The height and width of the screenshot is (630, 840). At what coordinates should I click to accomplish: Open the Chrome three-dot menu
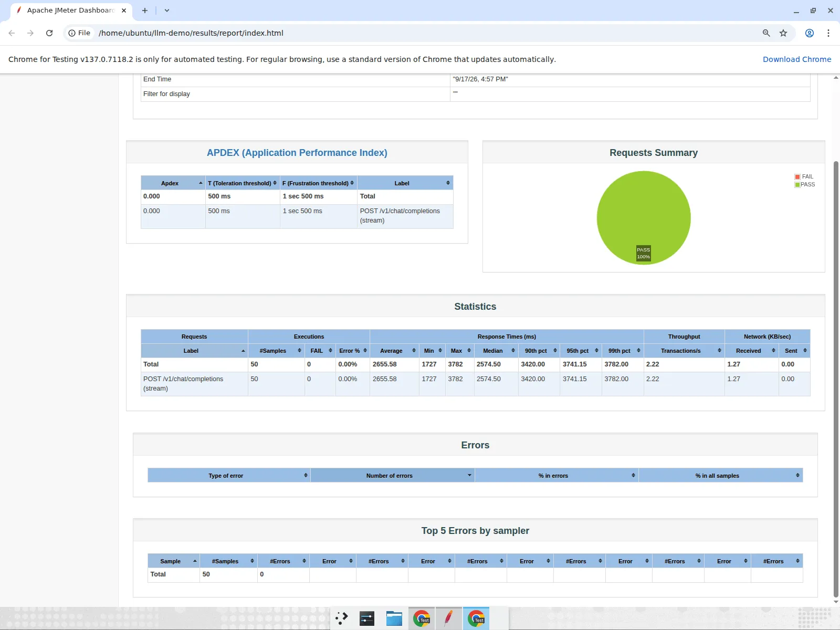828,33
